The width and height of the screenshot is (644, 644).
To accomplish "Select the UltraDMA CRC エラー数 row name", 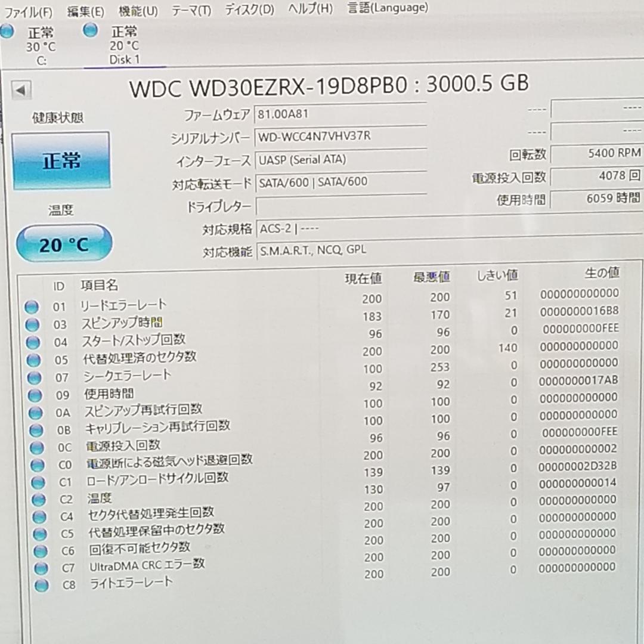I will click(x=147, y=565).
